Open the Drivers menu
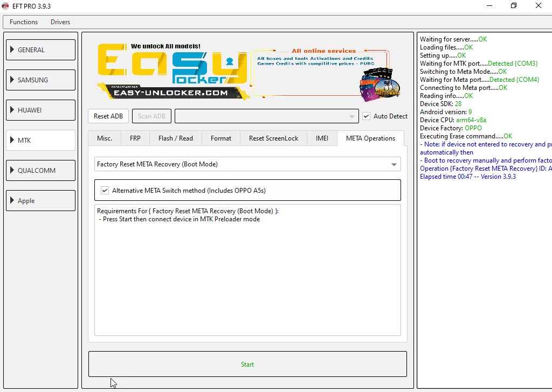The height and width of the screenshot is (392, 552). coord(60,22)
